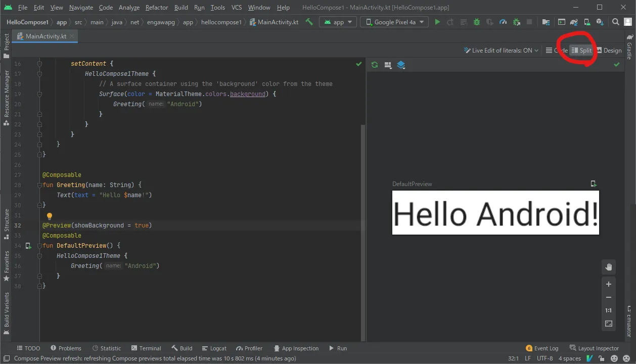The height and width of the screenshot is (364, 636).
Task: Refresh the Compose preview
Action: [x=375, y=65]
